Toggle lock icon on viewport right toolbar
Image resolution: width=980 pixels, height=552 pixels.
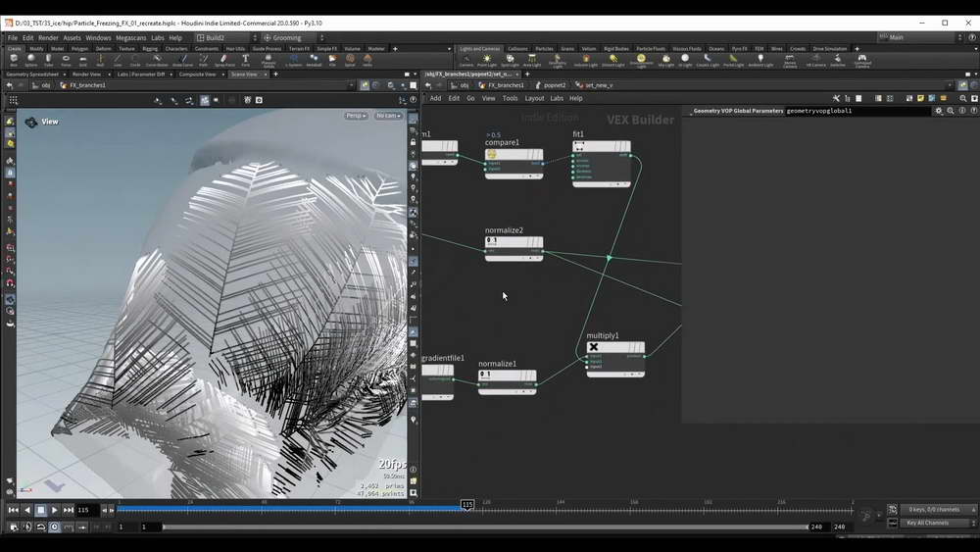pos(414,142)
